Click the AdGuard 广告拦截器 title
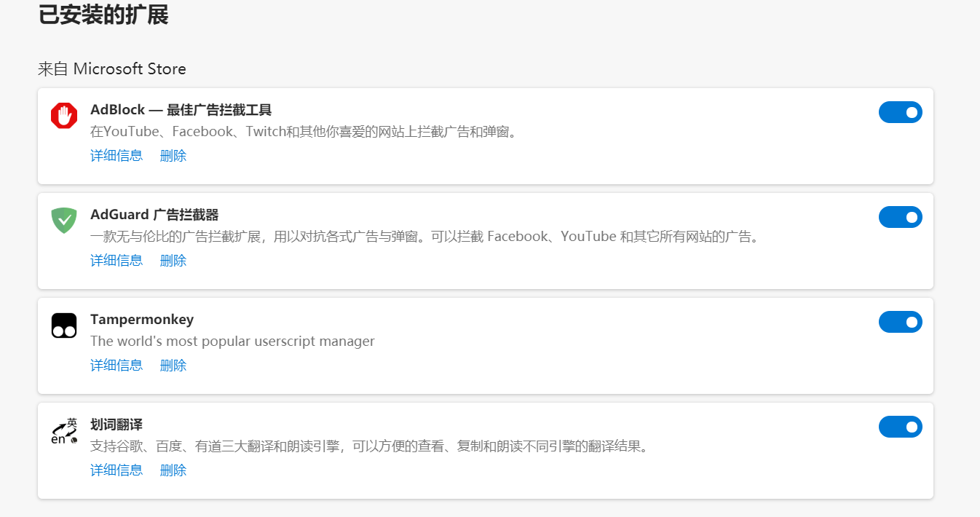980x517 pixels. [154, 215]
